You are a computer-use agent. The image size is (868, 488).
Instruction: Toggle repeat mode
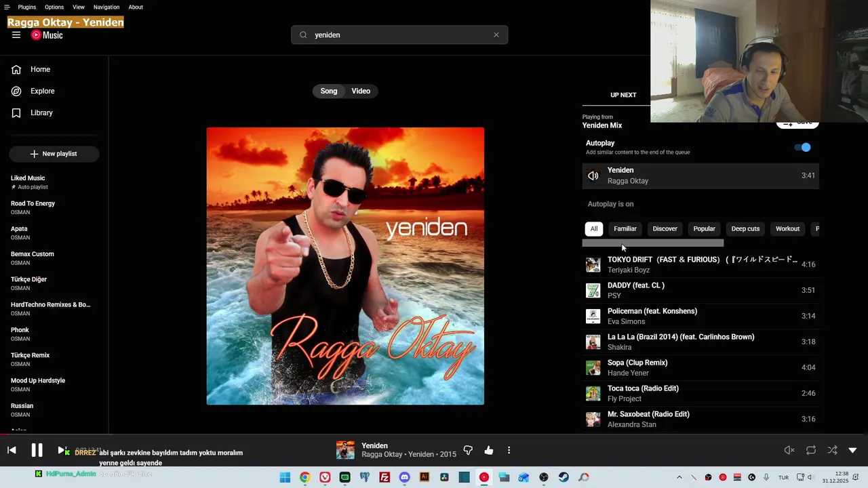(x=810, y=450)
